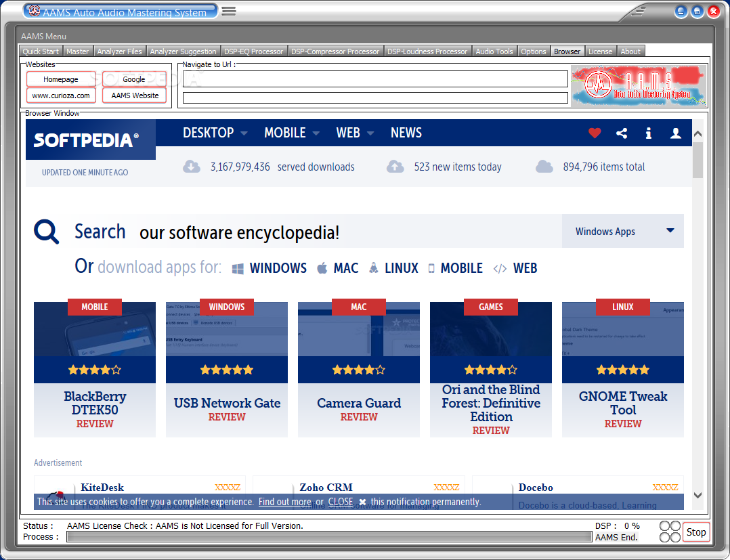Open the GNOME Tweak Tool review

pos(623,370)
